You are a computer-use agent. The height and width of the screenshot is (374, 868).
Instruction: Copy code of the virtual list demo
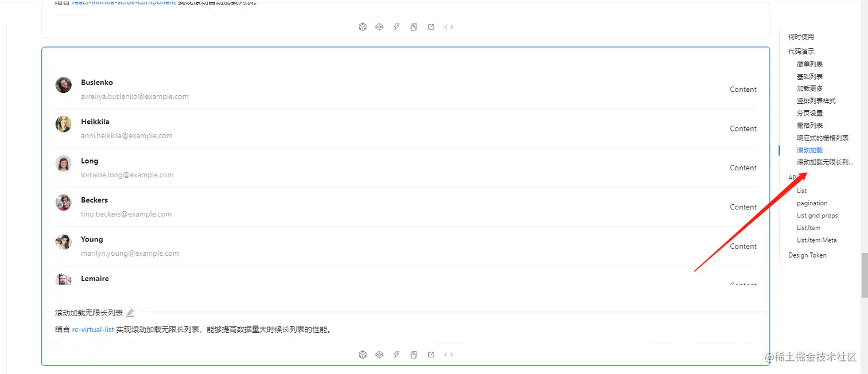[x=413, y=354]
